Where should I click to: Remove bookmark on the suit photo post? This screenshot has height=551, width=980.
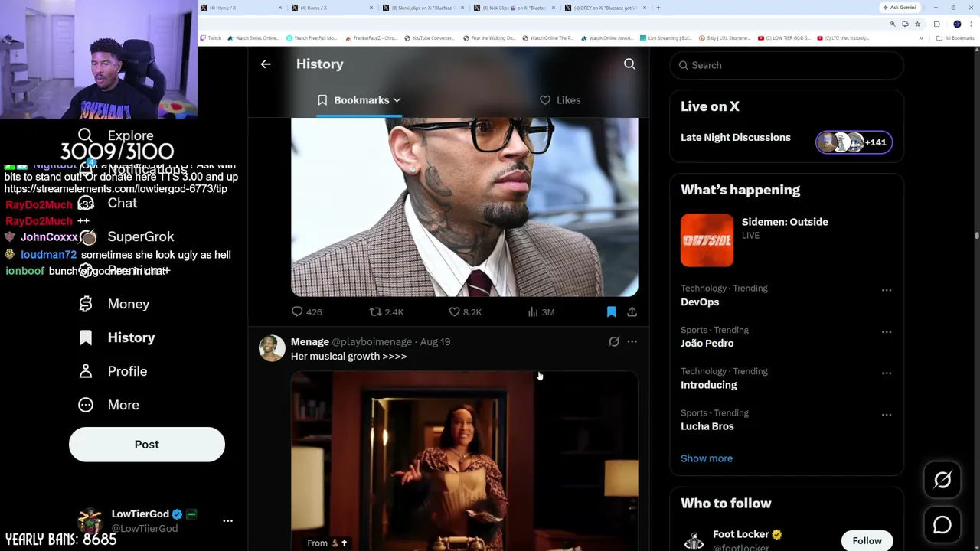(x=611, y=311)
